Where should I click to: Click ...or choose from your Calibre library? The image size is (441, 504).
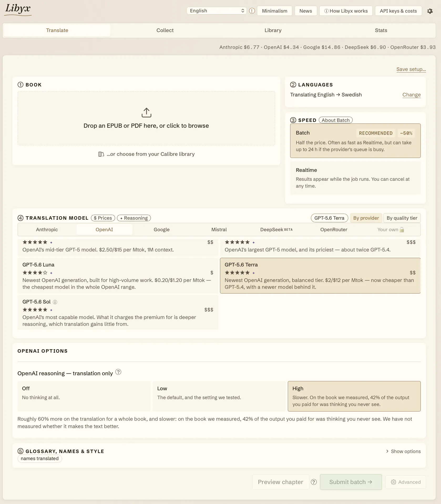pos(146,154)
